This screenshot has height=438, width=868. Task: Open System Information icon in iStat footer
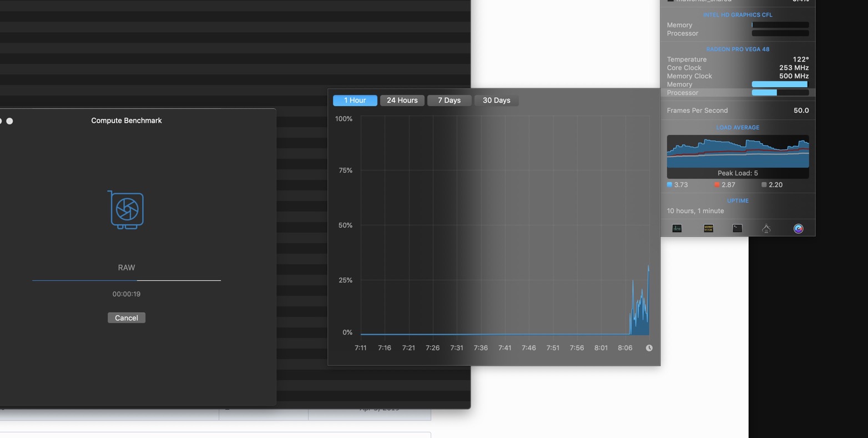click(766, 228)
